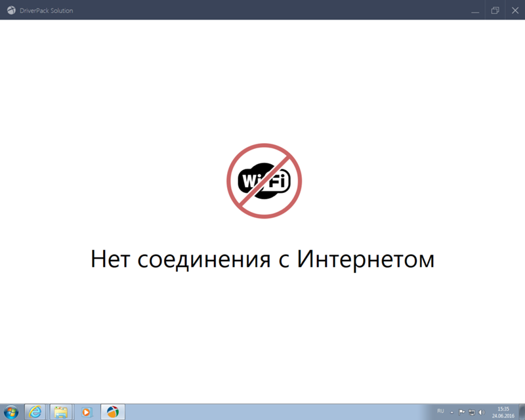This screenshot has width=525, height=420.
Task: Switch to DriverPack taskbar button
Action: point(112,412)
